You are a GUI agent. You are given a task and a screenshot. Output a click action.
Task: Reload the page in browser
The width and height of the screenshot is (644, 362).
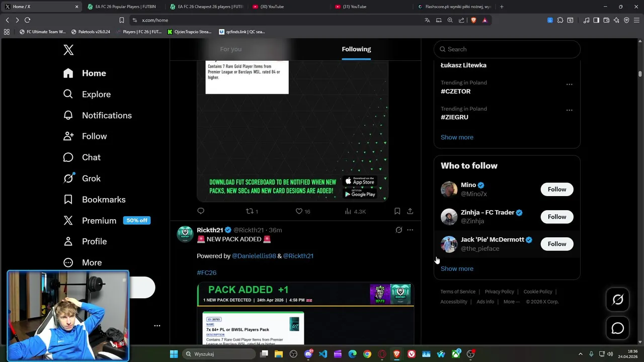(27, 20)
